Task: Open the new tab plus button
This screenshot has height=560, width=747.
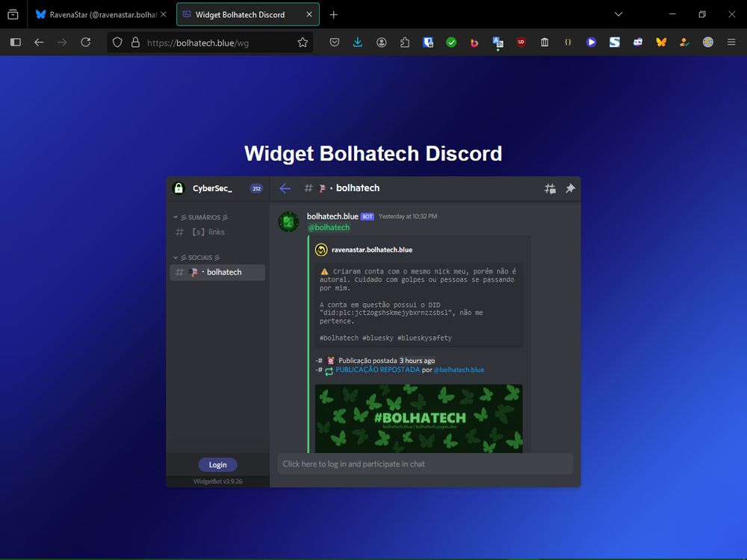Action: (x=334, y=15)
